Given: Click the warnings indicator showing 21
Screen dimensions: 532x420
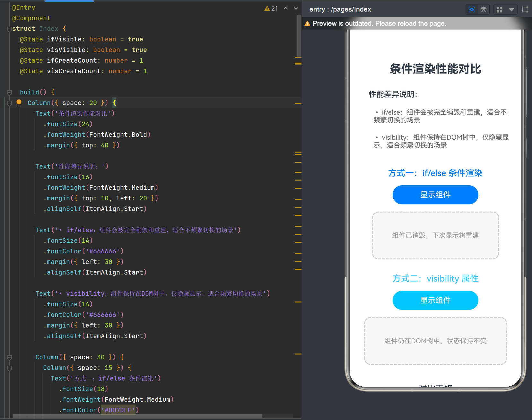Looking at the screenshot, I should pyautogui.click(x=271, y=8).
